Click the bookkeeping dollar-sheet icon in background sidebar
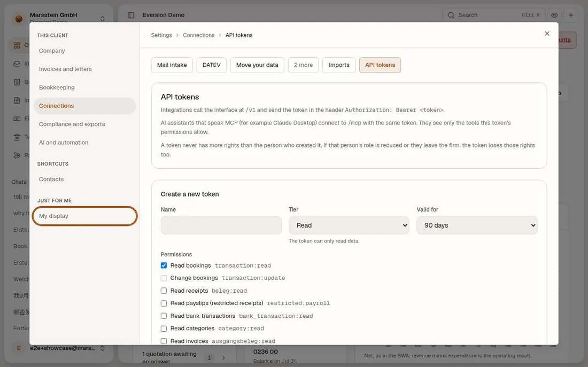The height and width of the screenshot is (367, 588). click(x=17, y=82)
